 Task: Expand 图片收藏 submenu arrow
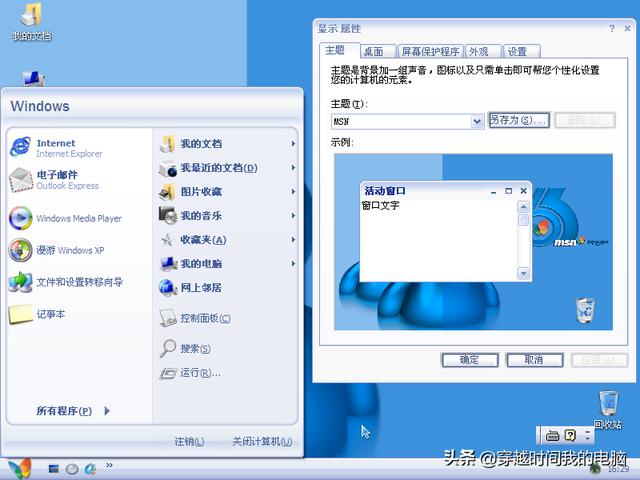293,191
